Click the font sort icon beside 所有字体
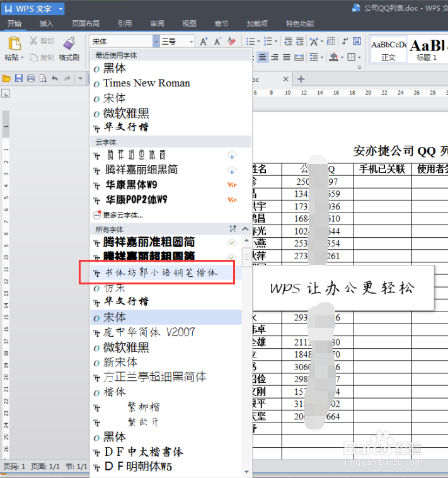This screenshot has width=448, height=478. (233, 229)
